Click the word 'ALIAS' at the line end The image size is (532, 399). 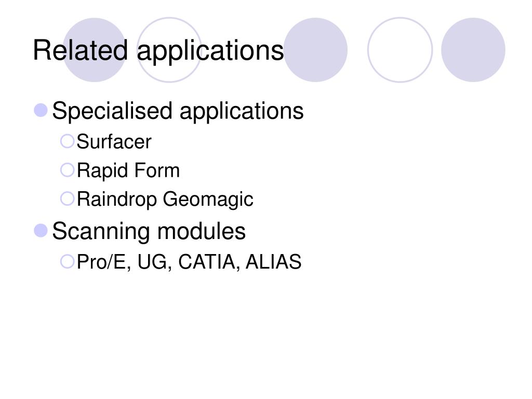coord(273,262)
